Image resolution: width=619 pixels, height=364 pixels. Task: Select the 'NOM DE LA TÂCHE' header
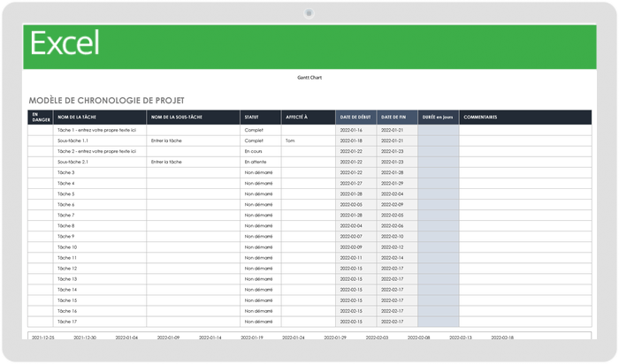click(78, 117)
